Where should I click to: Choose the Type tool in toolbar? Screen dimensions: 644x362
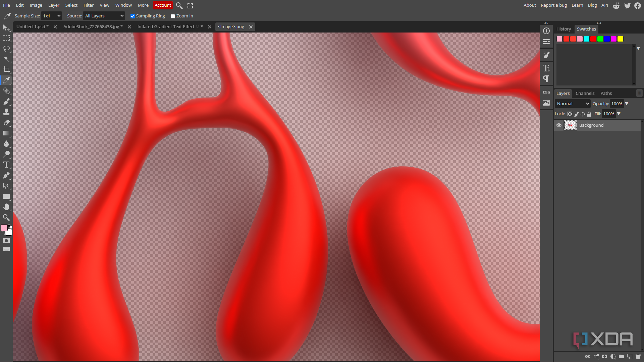coord(6,165)
